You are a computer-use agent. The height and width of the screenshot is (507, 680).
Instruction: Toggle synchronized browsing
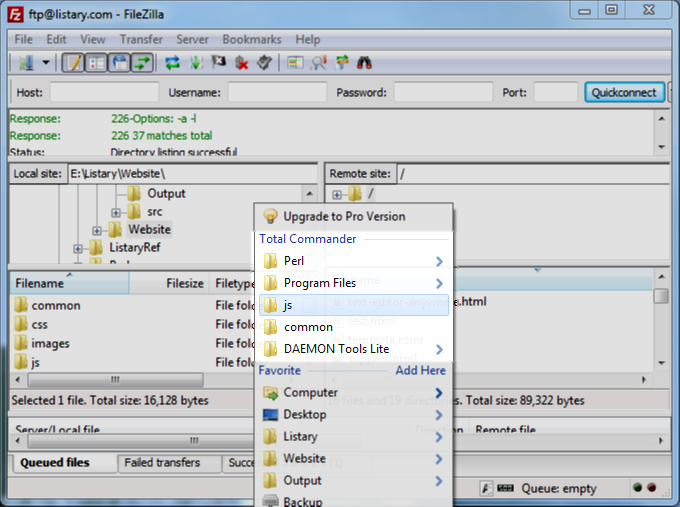(342, 63)
